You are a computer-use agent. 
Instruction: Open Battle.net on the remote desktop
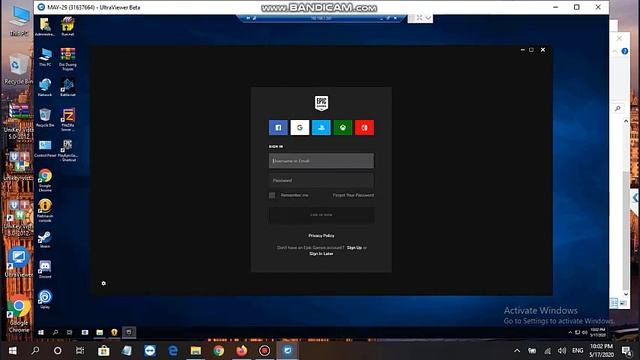click(x=68, y=87)
